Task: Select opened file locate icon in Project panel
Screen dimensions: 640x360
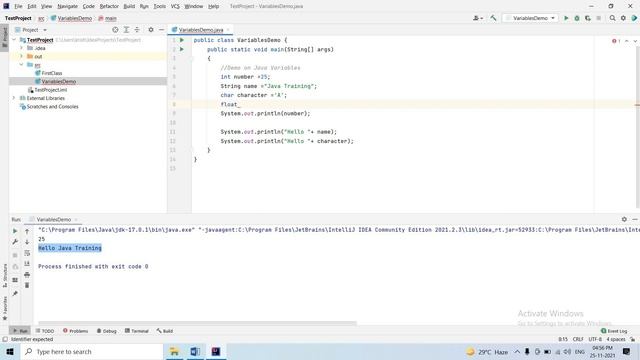Action: 115,30
